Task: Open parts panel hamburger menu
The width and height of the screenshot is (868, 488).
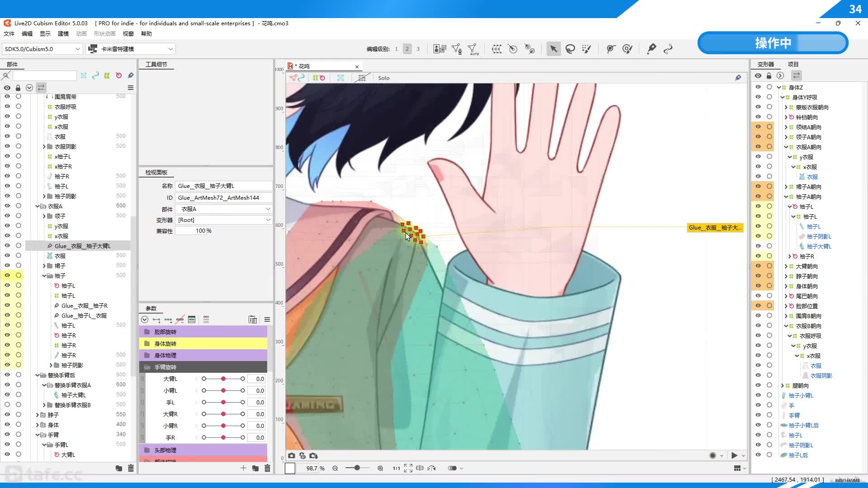Action: click(x=131, y=88)
